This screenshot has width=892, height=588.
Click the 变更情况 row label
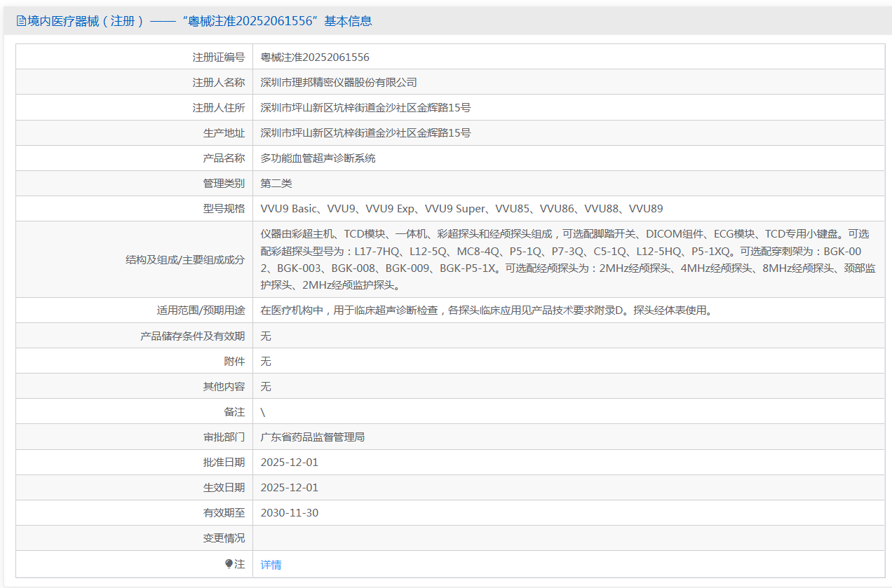pos(224,538)
